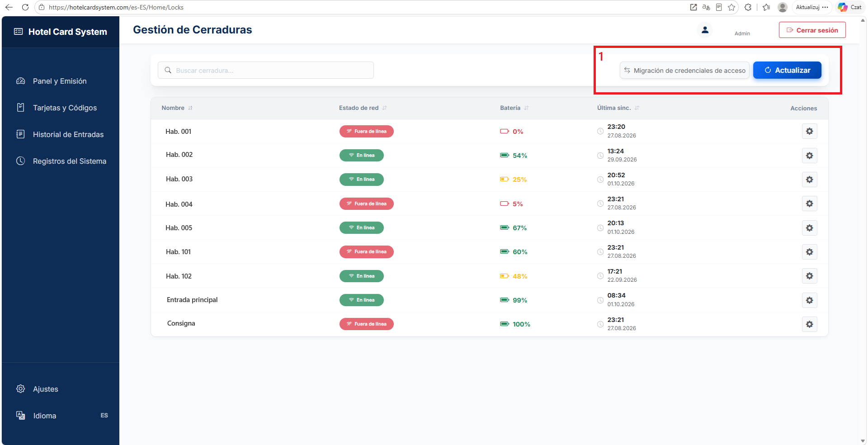Open Historial de Entradas page
This screenshot has height=445, width=868.
pyautogui.click(x=60, y=134)
